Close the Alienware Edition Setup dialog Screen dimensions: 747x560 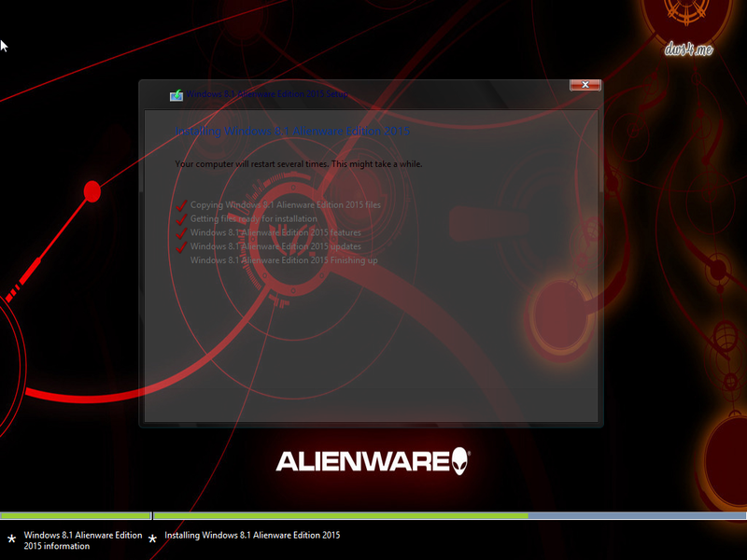click(585, 85)
